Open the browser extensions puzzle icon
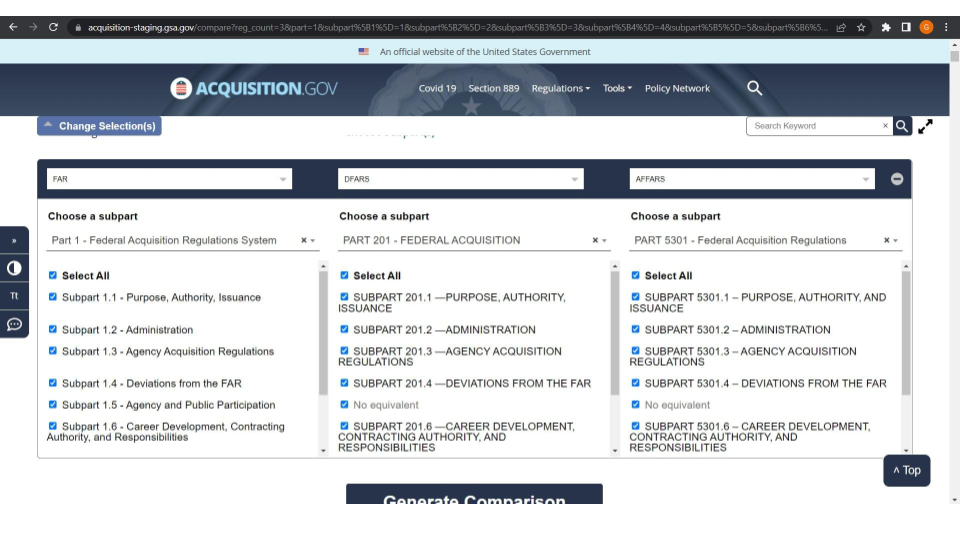 886,28
